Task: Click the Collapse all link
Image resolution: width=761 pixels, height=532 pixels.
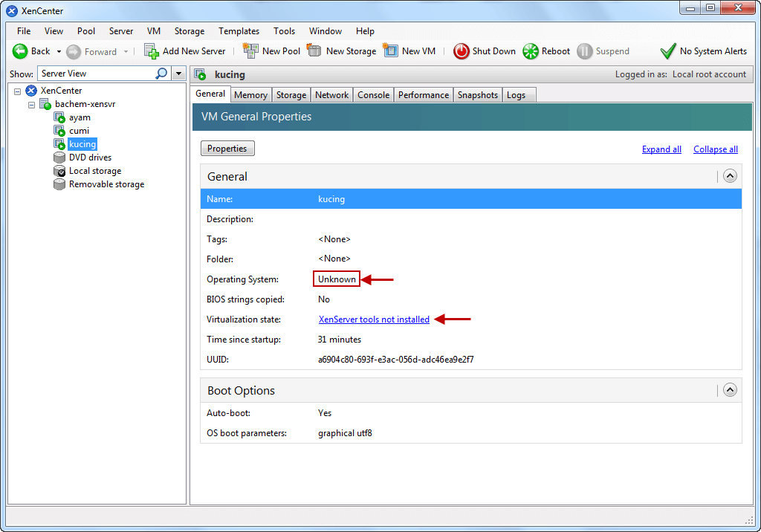Action: 716,149
